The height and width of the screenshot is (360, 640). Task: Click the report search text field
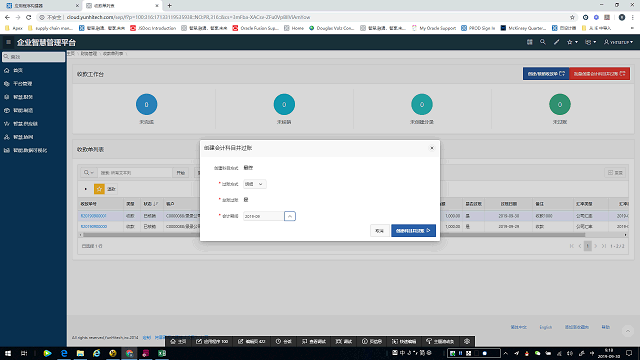pyautogui.click(x=134, y=173)
